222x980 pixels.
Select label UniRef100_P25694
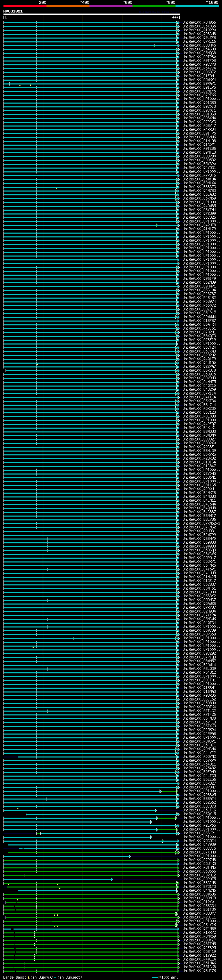click(199, 730)
